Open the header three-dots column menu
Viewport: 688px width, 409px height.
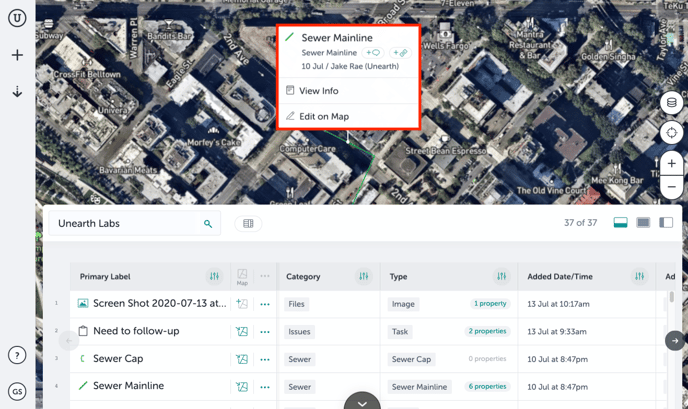click(x=265, y=276)
